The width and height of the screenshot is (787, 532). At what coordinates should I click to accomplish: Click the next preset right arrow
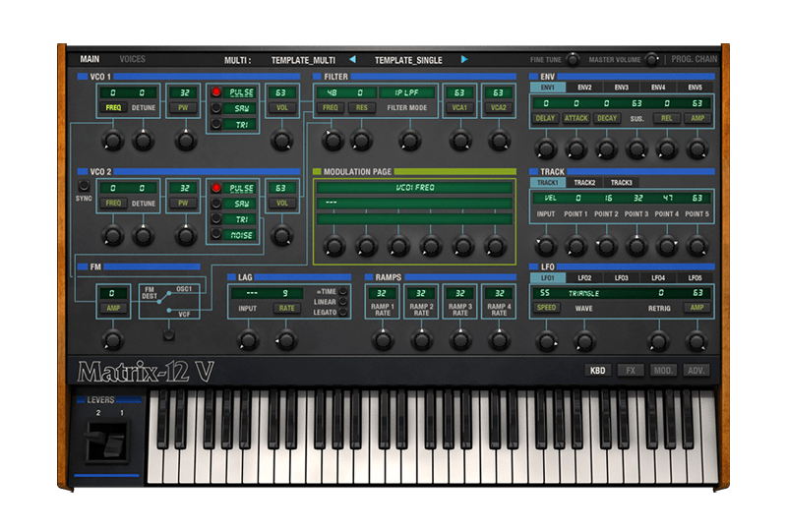(x=464, y=59)
